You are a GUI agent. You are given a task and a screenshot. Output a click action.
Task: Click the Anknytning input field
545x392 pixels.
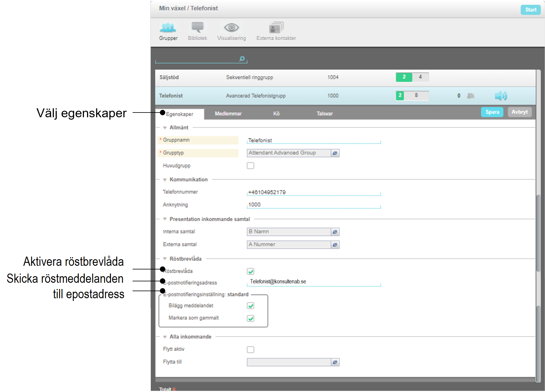pos(314,205)
